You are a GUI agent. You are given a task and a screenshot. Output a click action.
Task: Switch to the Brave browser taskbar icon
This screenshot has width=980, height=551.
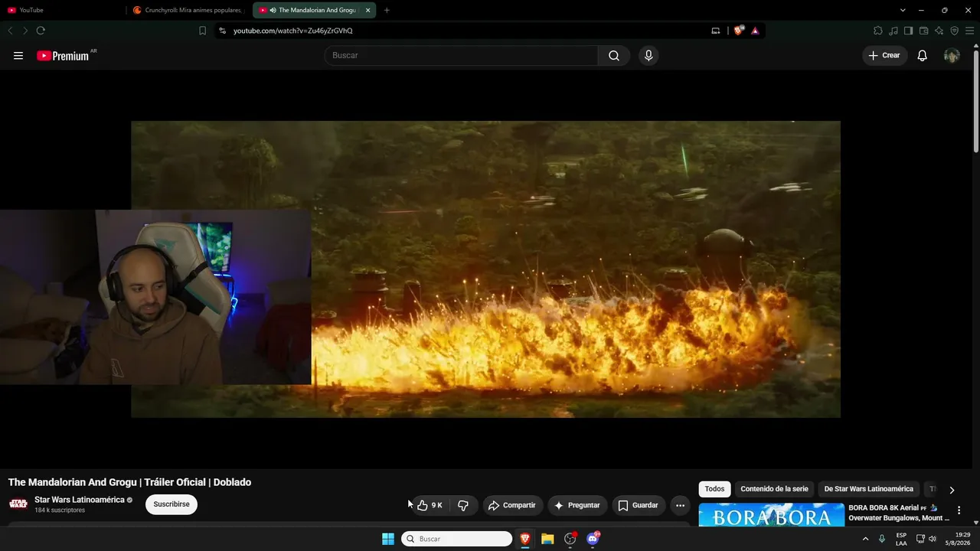(x=525, y=539)
